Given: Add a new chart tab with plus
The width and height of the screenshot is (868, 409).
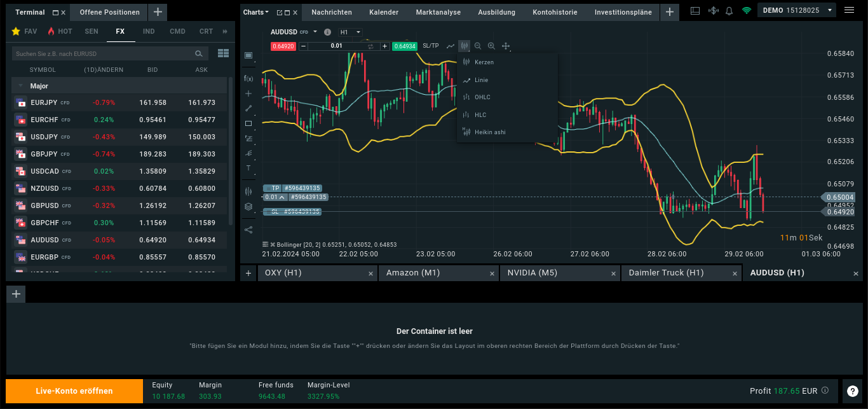Looking at the screenshot, I should [x=248, y=273].
